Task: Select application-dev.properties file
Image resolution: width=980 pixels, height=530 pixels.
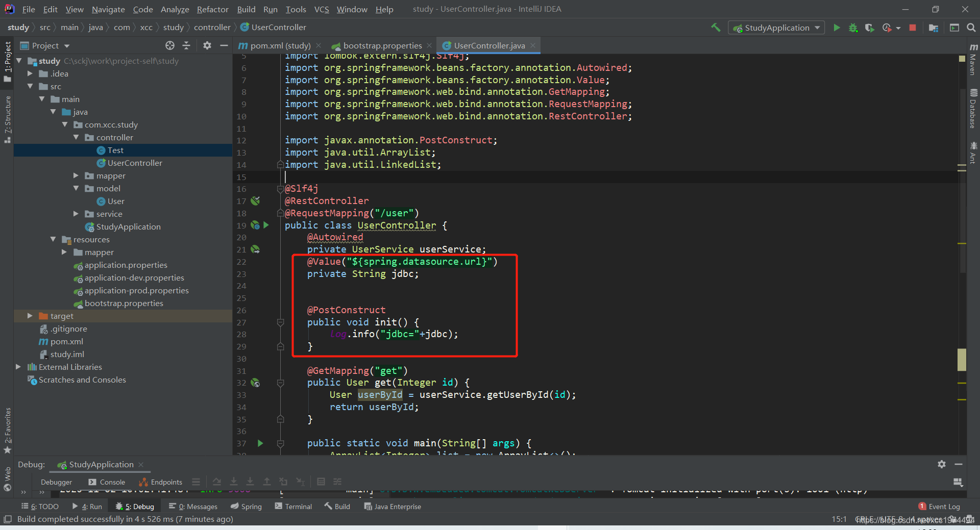Action: coord(134,277)
